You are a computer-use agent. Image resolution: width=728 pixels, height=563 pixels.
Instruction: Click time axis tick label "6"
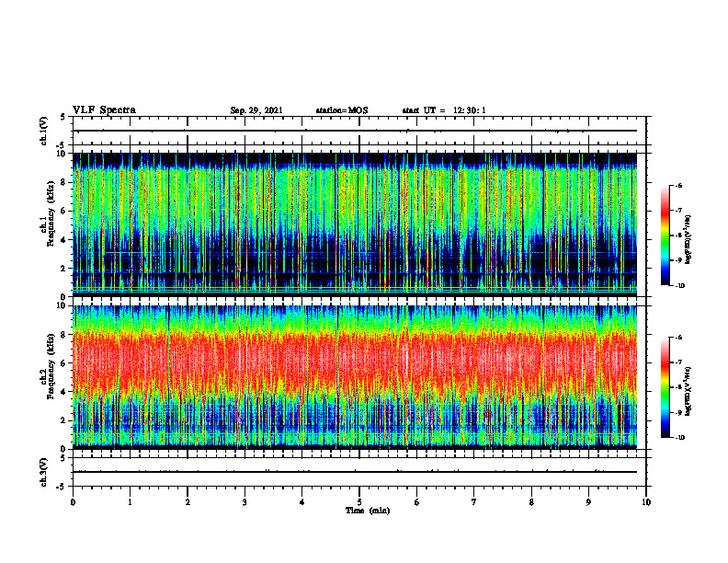417,502
